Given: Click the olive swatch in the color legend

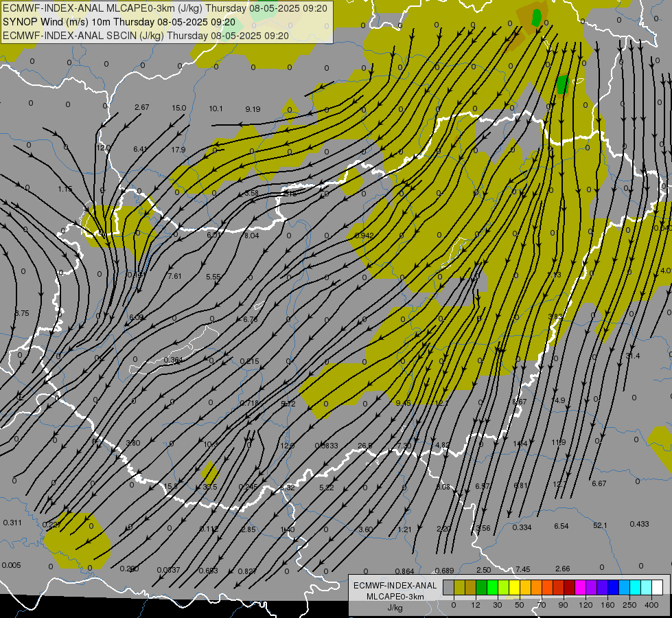Looking at the screenshot, I should pos(459,587).
